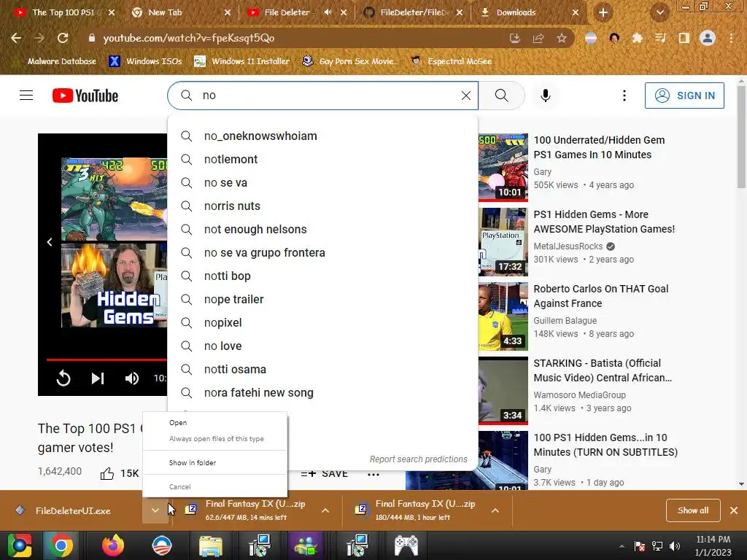
Task: Expand options for second Final Fantasy IX download
Action: [495, 510]
